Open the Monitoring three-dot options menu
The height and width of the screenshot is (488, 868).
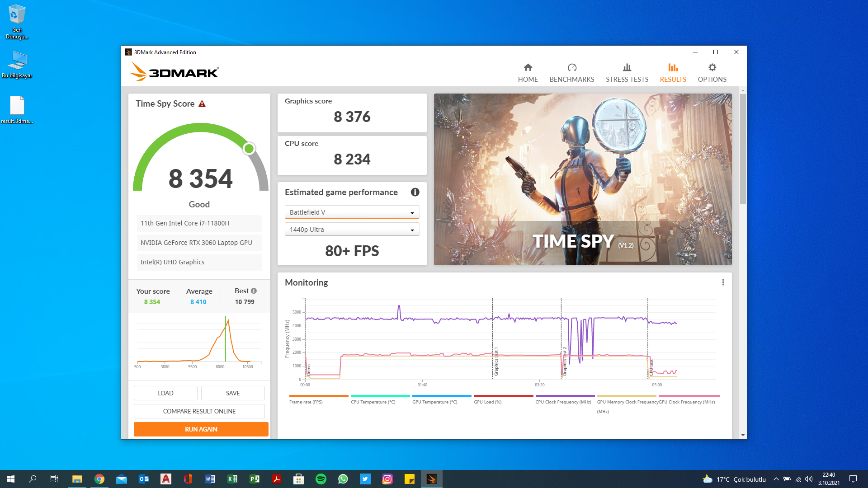point(723,282)
